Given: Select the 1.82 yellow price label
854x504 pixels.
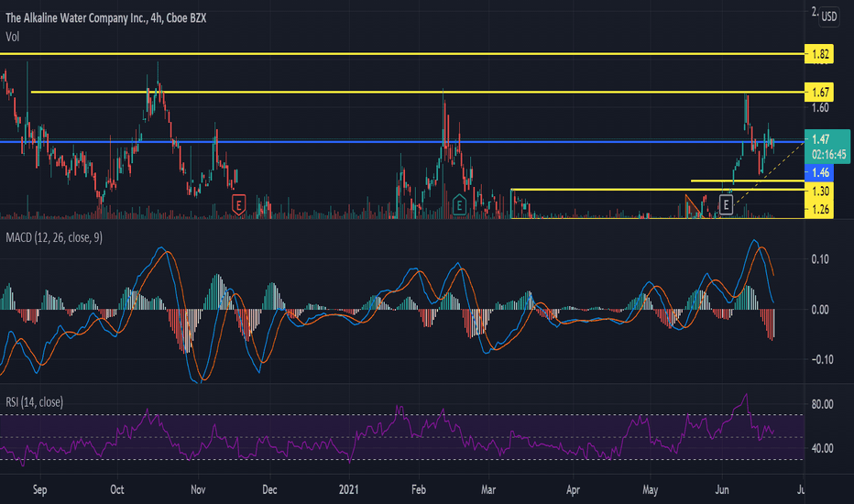Looking at the screenshot, I should tap(819, 54).
